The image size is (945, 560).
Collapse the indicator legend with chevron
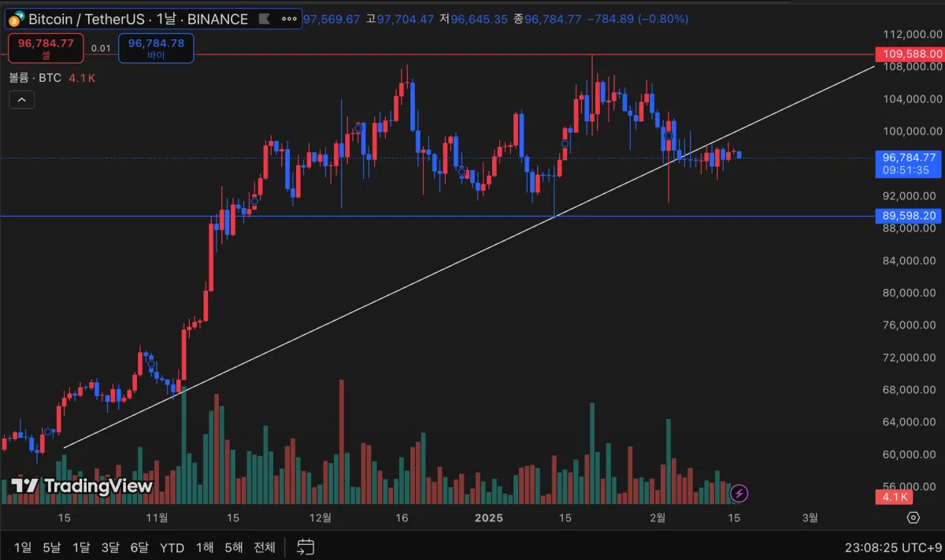coord(21,99)
